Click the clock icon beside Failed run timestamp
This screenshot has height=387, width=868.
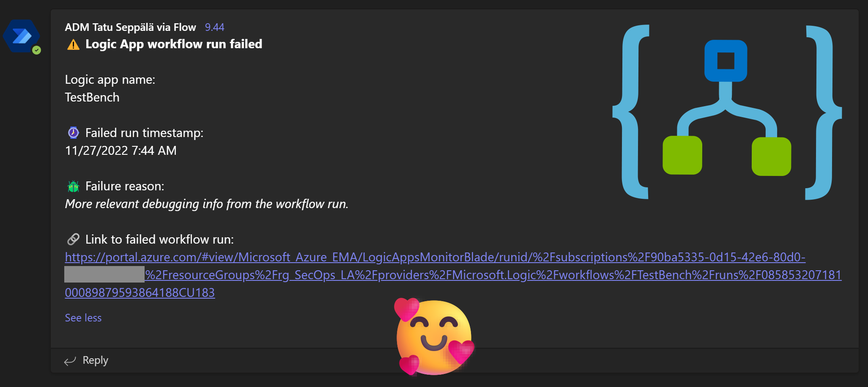click(73, 133)
